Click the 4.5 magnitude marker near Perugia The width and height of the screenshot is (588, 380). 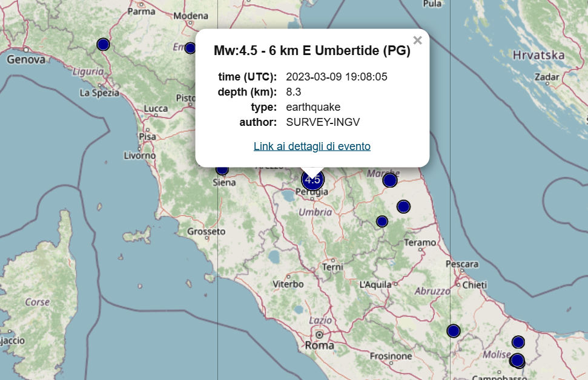tap(312, 180)
